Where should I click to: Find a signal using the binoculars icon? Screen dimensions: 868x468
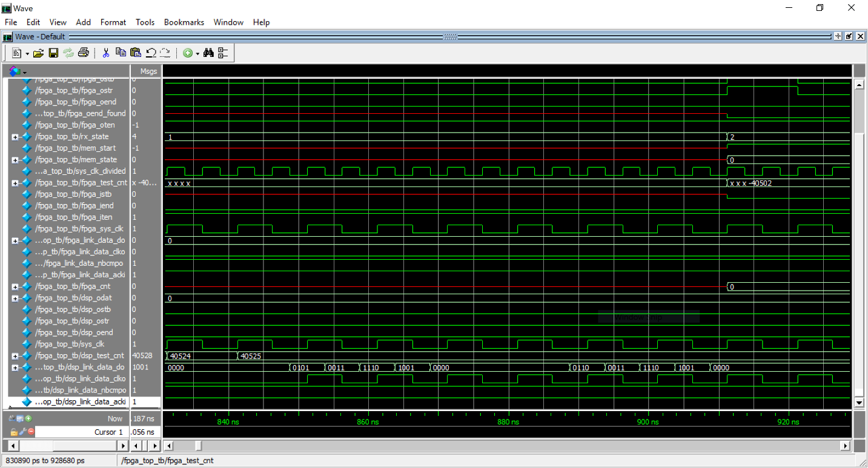[208, 53]
